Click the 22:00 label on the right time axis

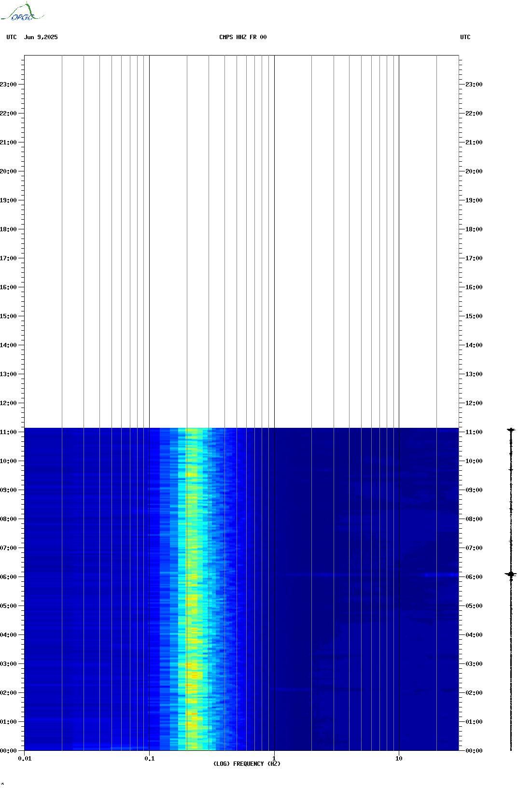click(x=474, y=113)
